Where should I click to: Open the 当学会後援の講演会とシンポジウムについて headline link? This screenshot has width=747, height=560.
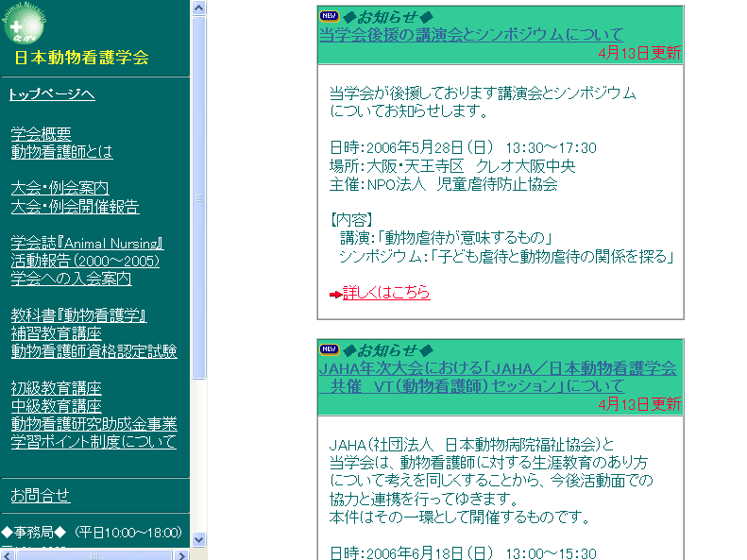point(471,34)
